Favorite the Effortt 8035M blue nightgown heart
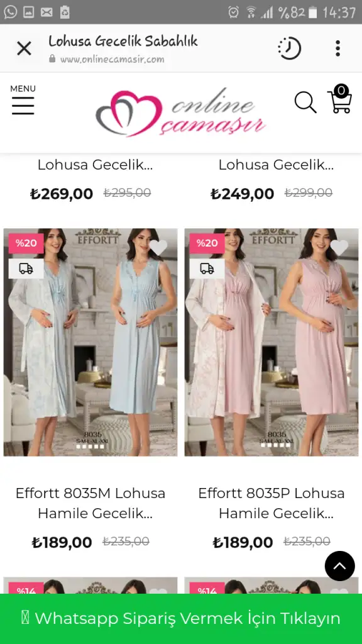The height and width of the screenshot is (644, 362). click(x=158, y=247)
